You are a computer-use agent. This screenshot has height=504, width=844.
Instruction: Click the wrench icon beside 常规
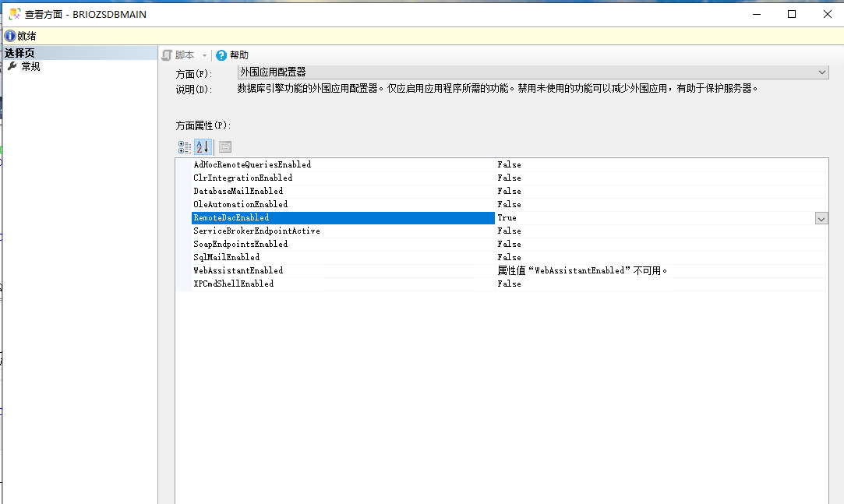[x=12, y=66]
